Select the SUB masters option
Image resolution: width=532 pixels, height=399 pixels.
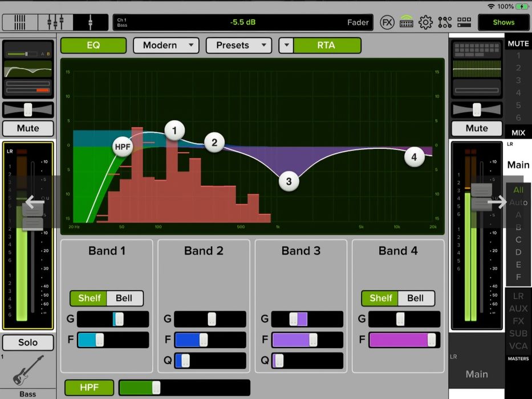(x=518, y=333)
